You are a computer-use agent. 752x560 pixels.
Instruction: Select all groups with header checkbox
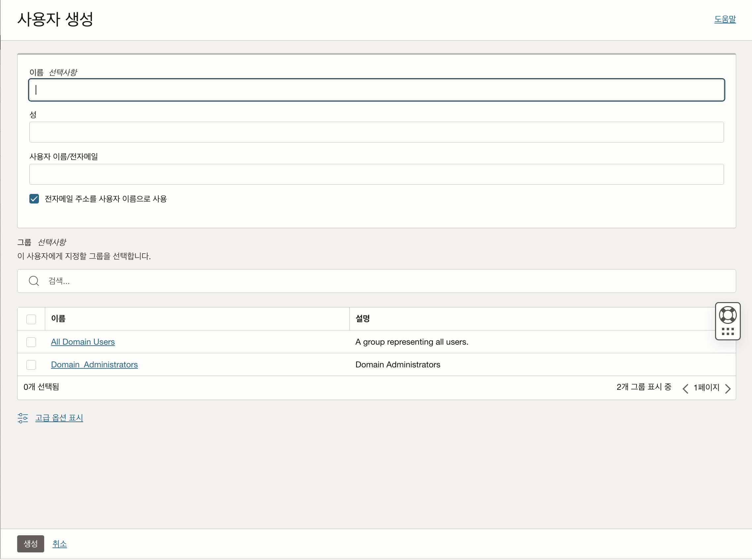[x=31, y=319]
